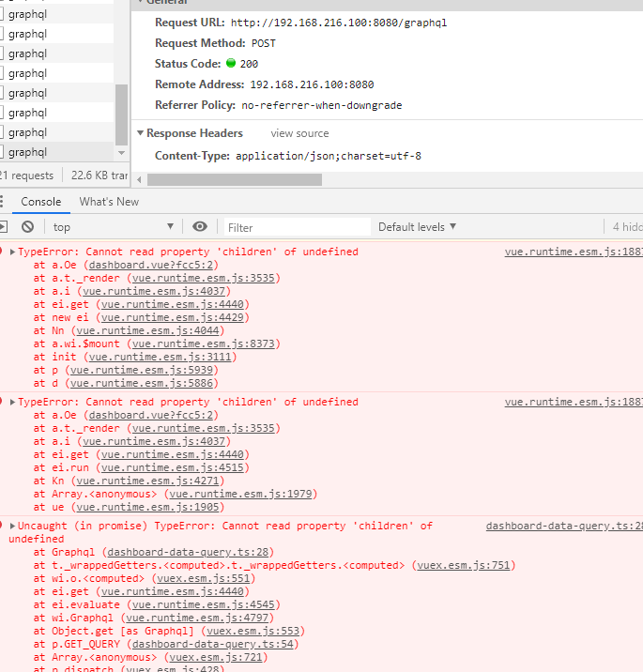Open source link right of first TypeError

(x=574, y=252)
